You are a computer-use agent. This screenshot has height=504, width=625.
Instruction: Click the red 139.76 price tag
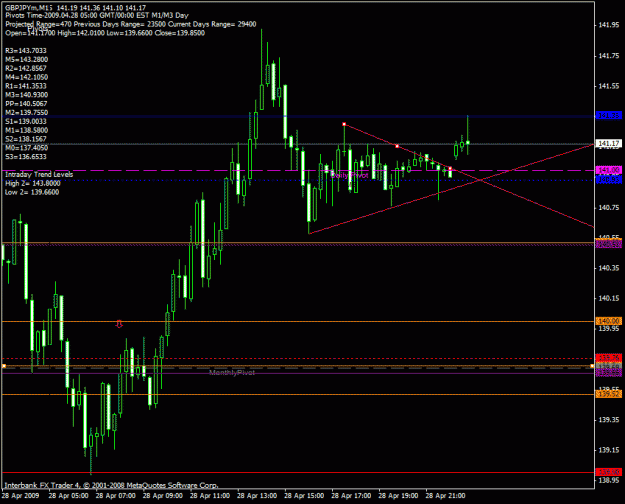609,357
